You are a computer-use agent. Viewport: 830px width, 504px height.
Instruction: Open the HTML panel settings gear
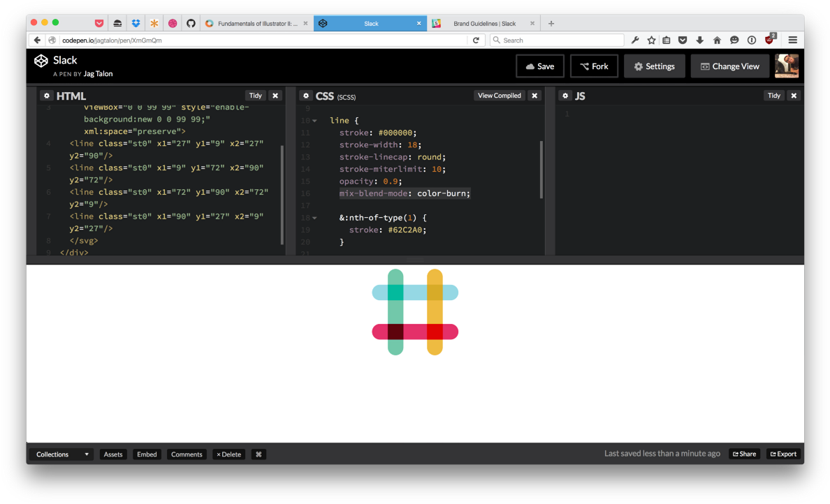46,96
